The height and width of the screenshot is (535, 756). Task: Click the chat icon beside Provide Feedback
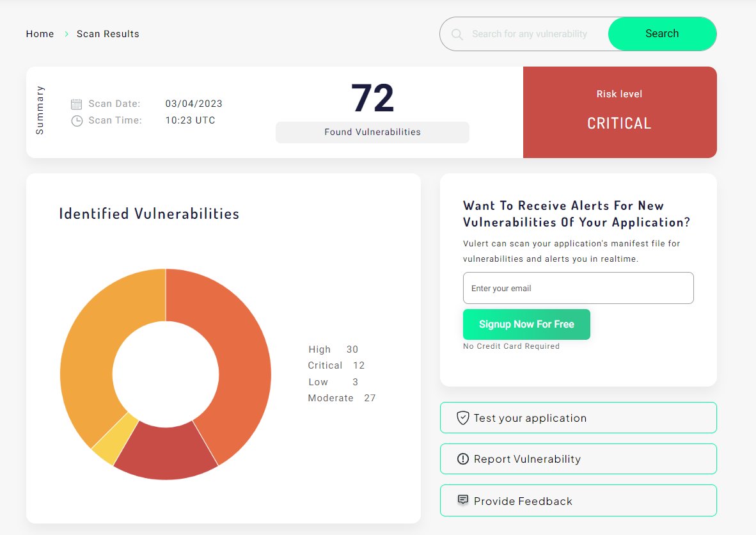pyautogui.click(x=462, y=500)
